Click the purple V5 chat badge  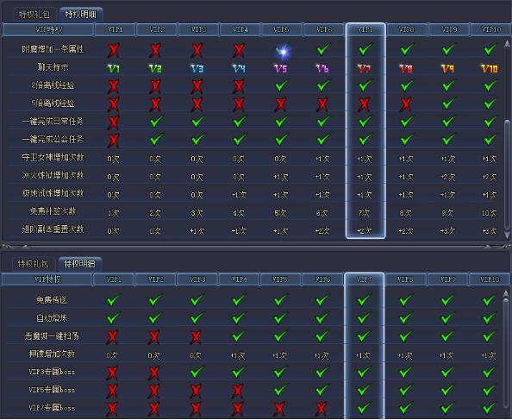pyautogui.click(x=281, y=68)
